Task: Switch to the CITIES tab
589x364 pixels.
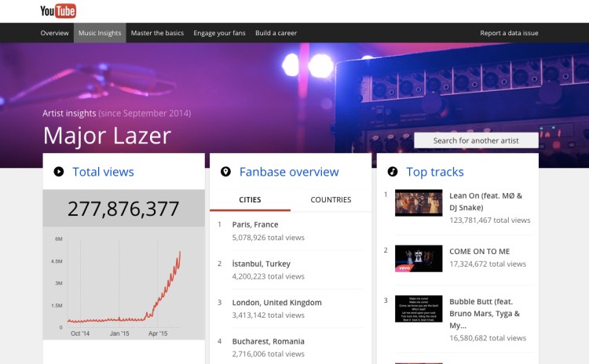Action: click(250, 200)
